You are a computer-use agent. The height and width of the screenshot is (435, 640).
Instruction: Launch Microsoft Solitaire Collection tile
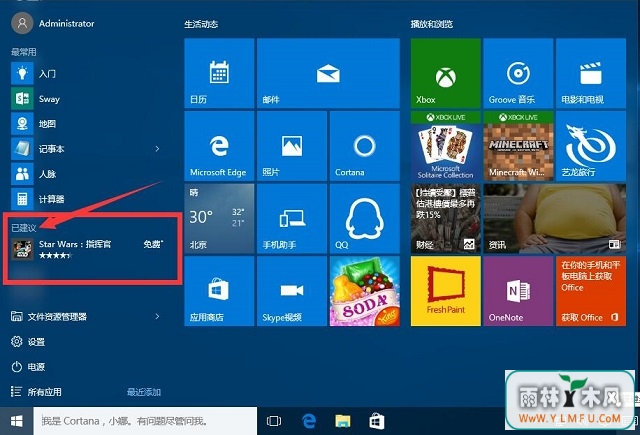(x=446, y=146)
